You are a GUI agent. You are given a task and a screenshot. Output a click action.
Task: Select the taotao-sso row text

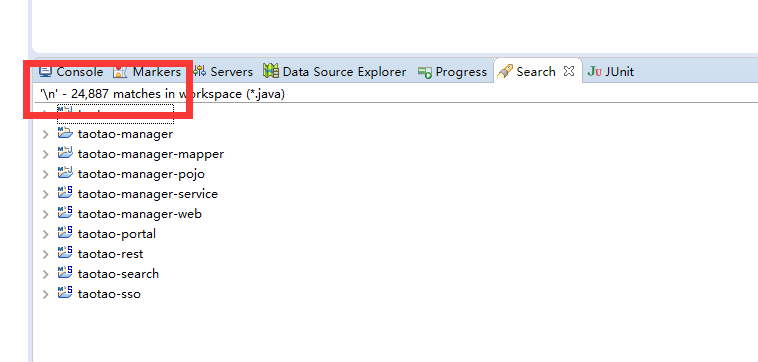109,294
